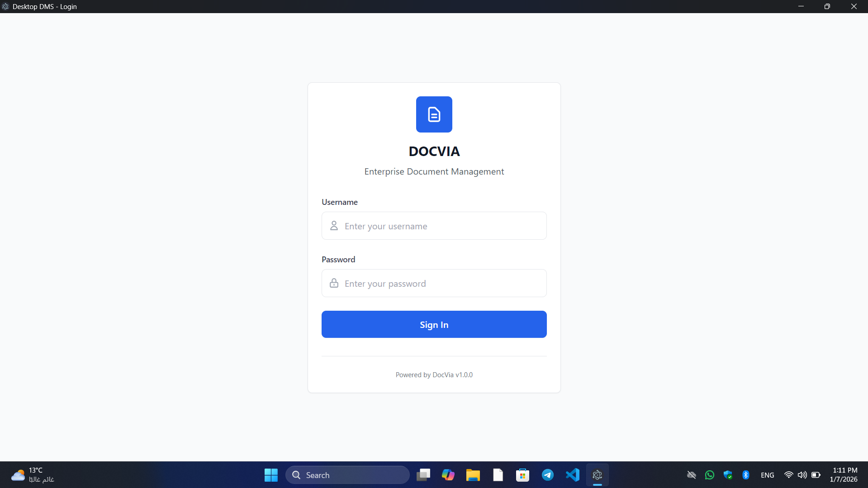868x488 pixels.
Task: Open Notepad from the taskbar
Action: (498, 475)
